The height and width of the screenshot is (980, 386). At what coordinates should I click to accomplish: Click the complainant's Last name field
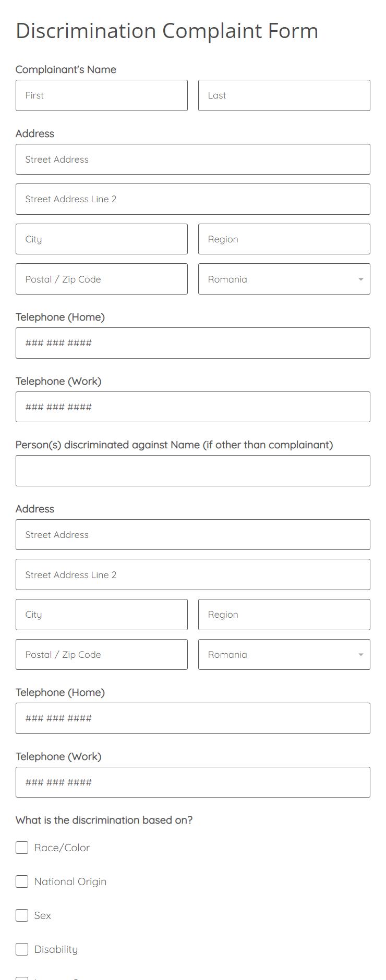pos(284,95)
